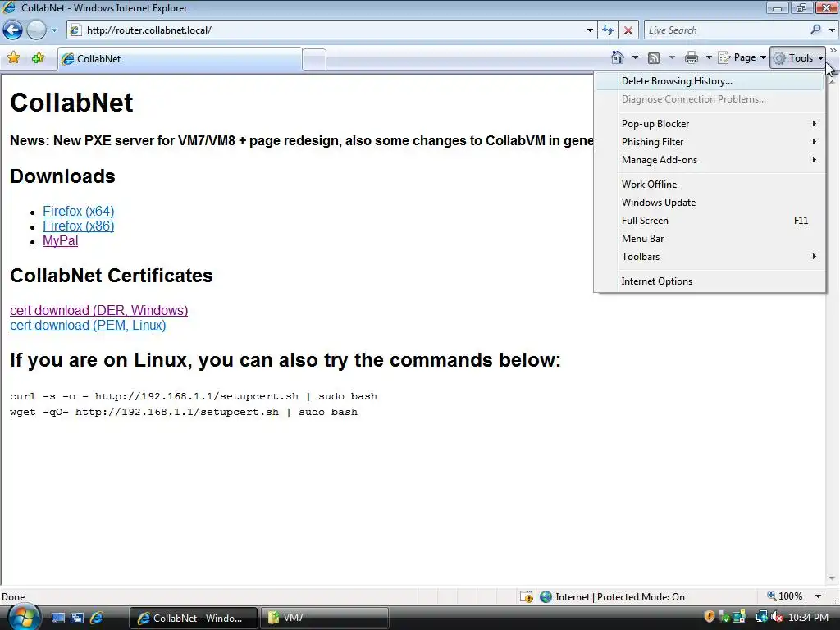Go to Home page icon
The width and height of the screenshot is (840, 630).
[x=618, y=57]
